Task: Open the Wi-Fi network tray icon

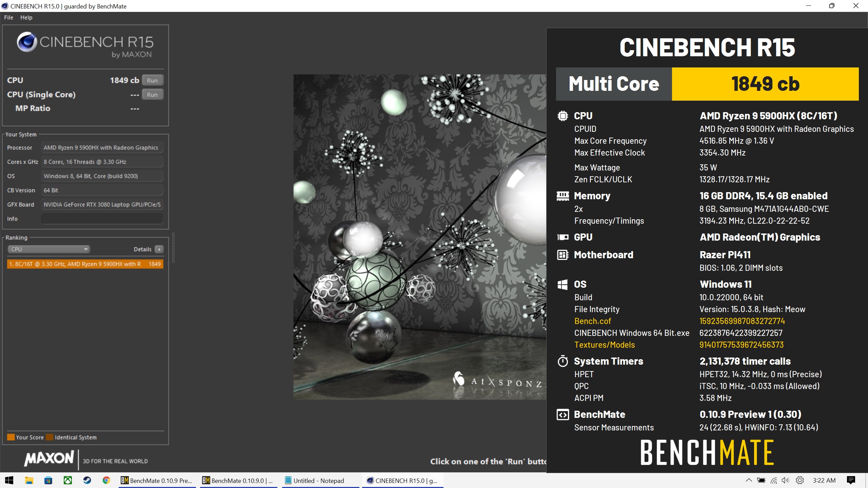Action: 774,480
